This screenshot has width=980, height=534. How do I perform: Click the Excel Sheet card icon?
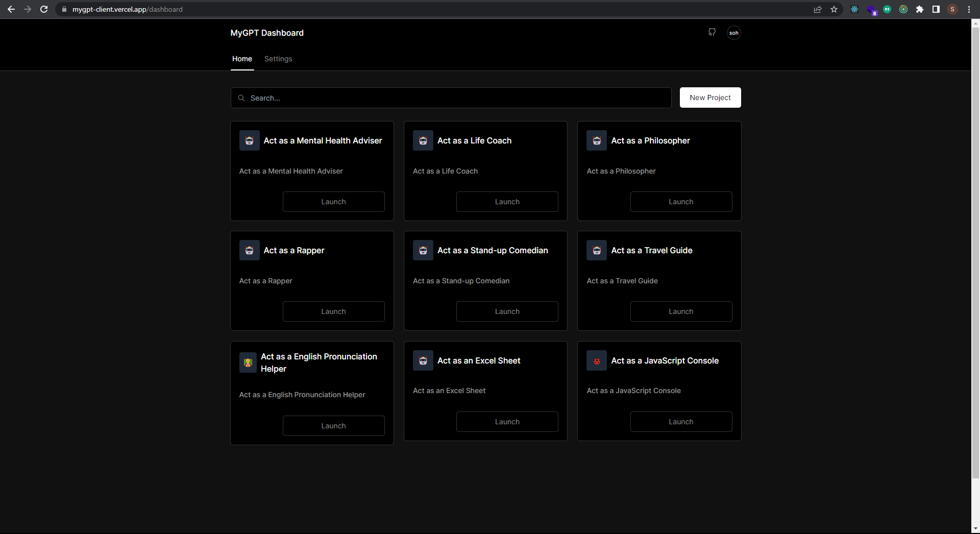point(423,360)
